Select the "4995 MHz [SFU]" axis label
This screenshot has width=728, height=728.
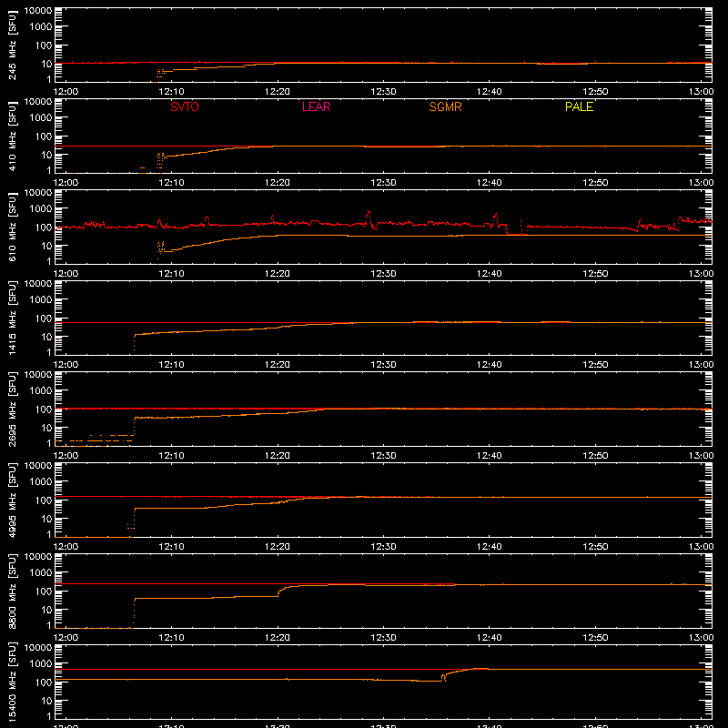tap(13, 500)
